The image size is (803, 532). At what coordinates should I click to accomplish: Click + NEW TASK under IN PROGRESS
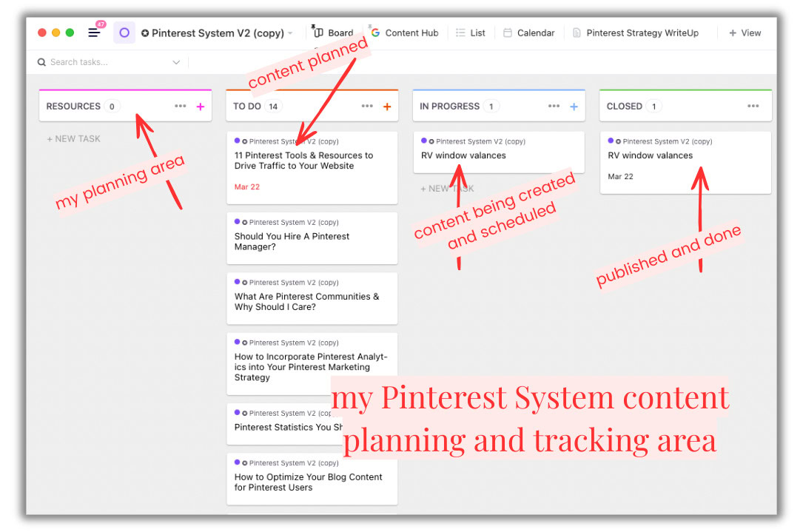pos(447,189)
